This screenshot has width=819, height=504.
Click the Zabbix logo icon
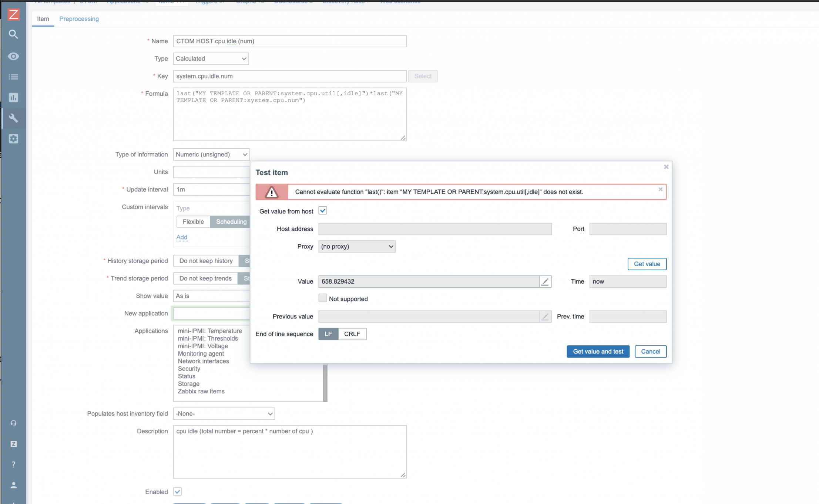click(13, 14)
